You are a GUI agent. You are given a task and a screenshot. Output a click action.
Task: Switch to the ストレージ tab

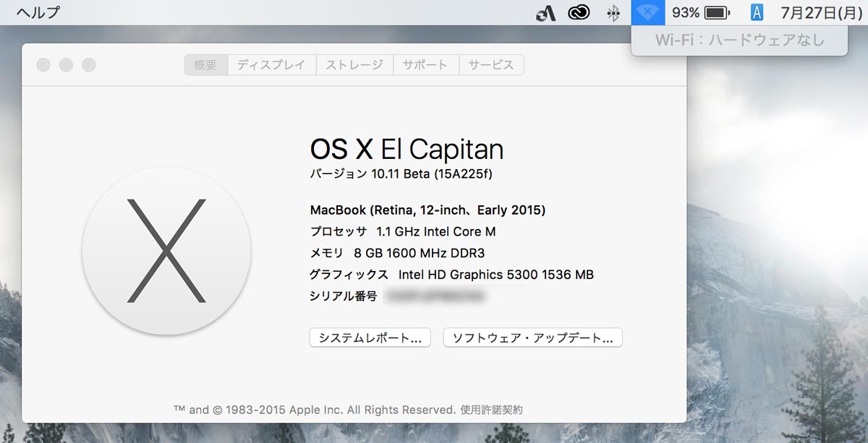(x=354, y=65)
